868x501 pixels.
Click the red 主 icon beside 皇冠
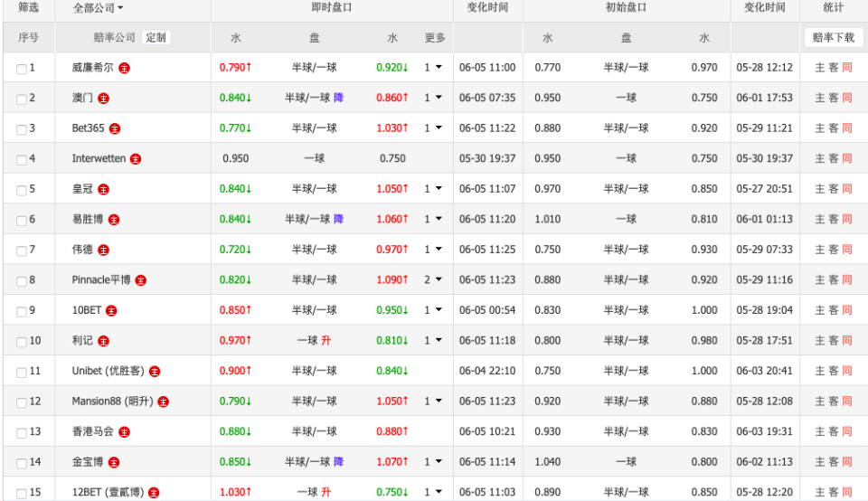[x=103, y=189]
